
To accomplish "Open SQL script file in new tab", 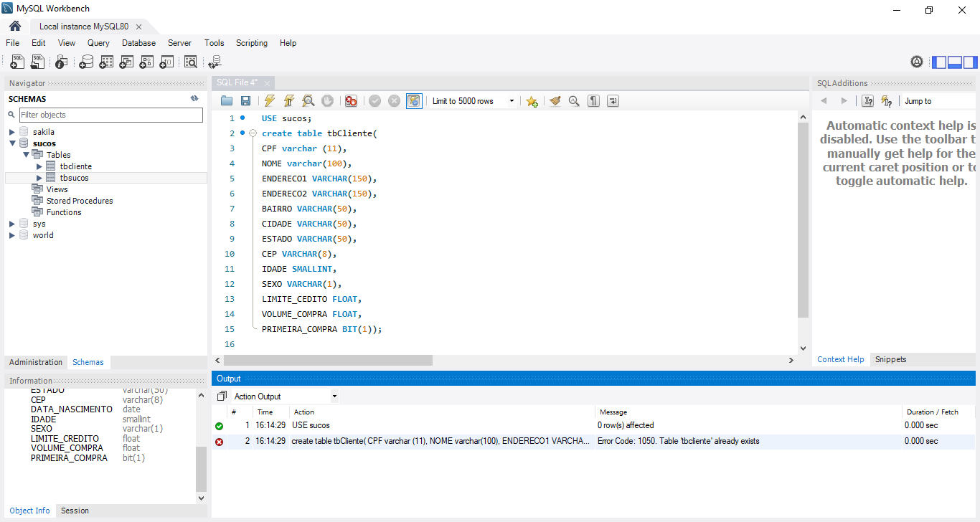I will [x=37, y=62].
